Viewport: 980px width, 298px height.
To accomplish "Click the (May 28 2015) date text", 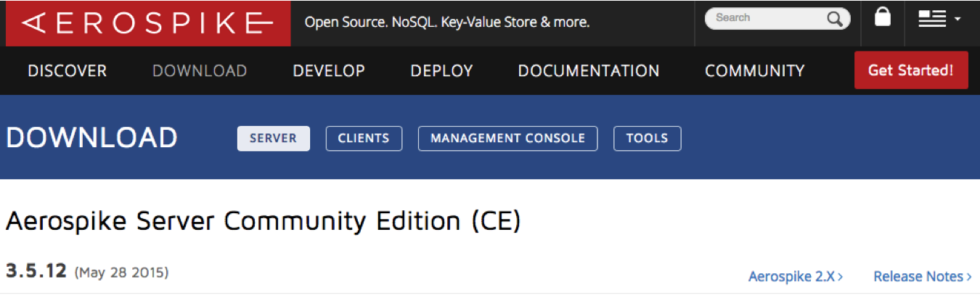I will pyautogui.click(x=121, y=273).
